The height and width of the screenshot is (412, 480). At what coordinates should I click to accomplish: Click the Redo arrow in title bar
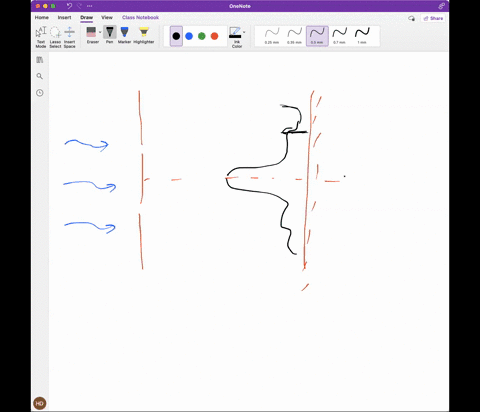click(x=79, y=6)
